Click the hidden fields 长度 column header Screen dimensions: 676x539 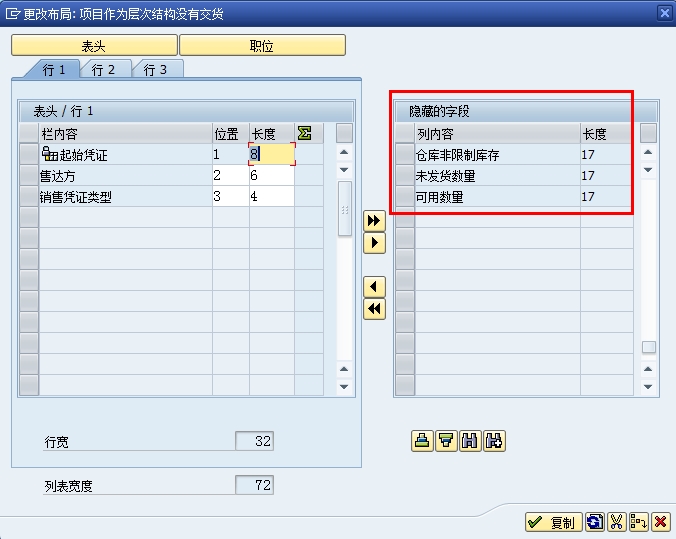(x=607, y=133)
